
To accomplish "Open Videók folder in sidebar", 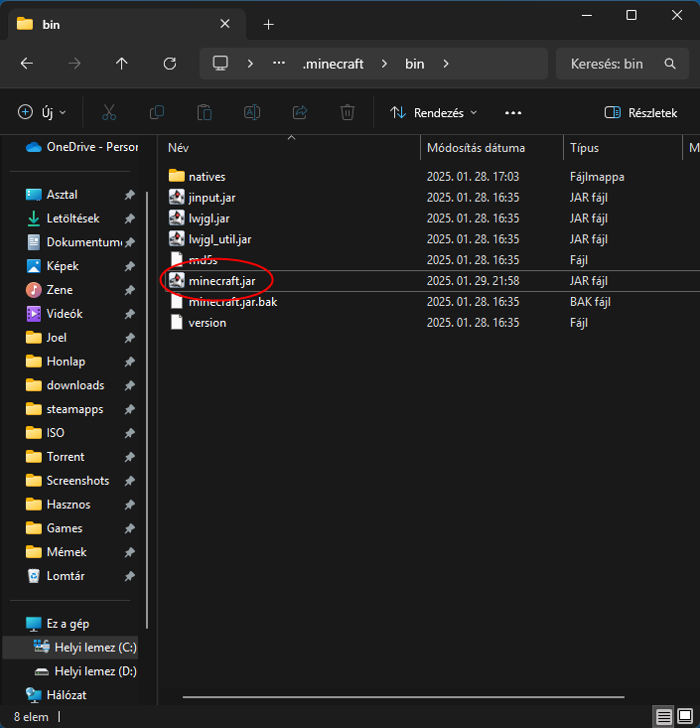I will tap(55, 314).
